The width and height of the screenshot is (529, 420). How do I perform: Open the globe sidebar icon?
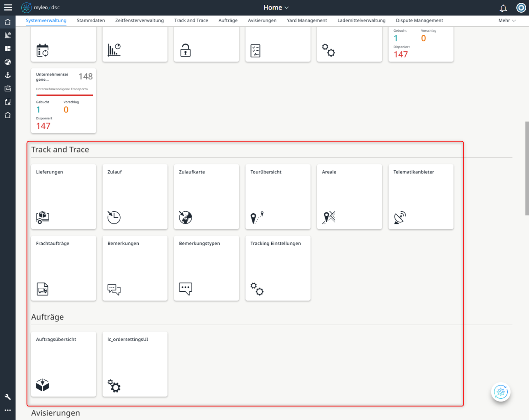click(8, 62)
